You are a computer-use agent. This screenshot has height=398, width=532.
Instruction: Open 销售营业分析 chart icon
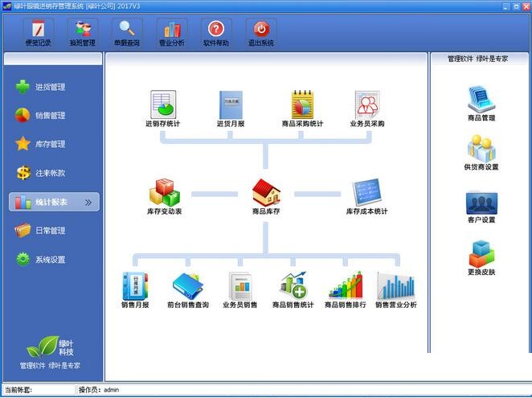[x=396, y=290]
